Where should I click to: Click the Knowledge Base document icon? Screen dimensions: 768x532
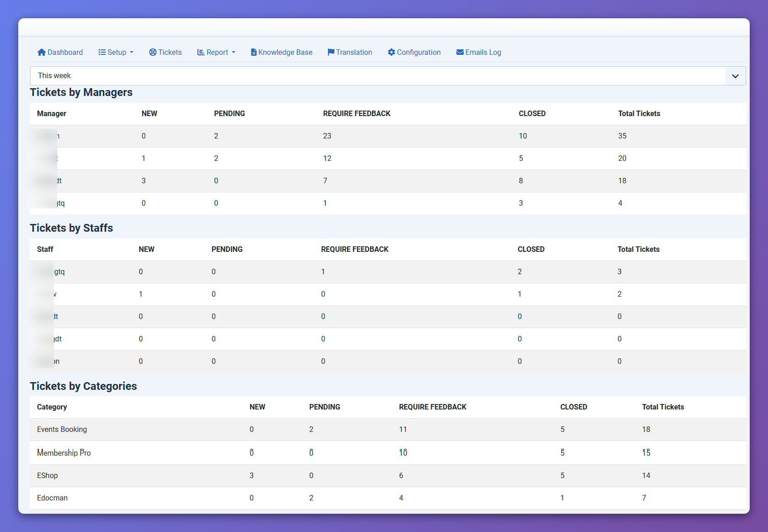tap(254, 52)
